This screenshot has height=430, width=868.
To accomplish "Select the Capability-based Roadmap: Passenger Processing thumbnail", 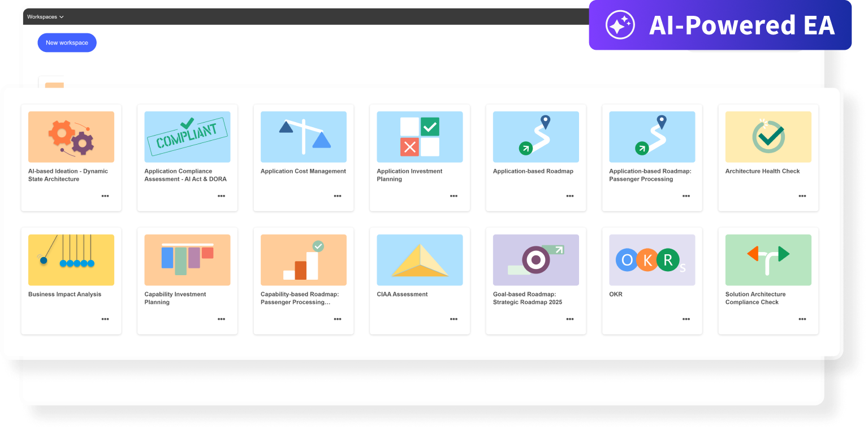I will (304, 260).
